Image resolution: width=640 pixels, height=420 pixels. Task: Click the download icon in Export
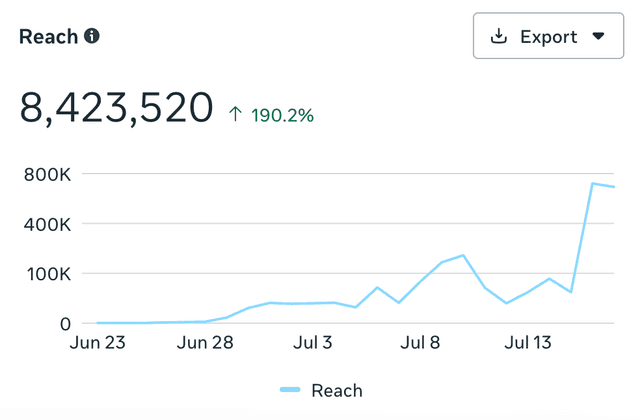(x=499, y=37)
